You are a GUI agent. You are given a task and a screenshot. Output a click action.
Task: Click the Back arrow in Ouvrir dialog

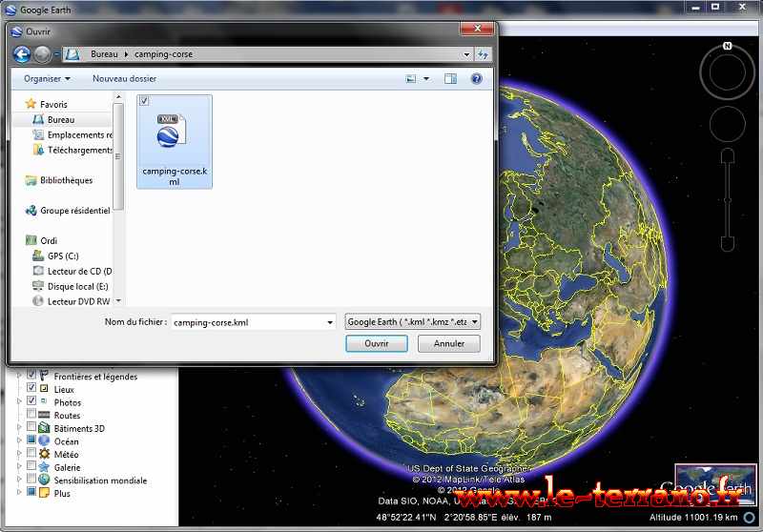click(22, 54)
